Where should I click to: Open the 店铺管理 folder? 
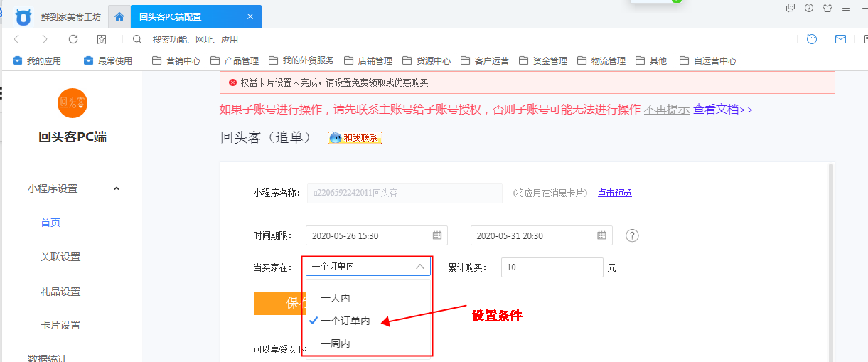[x=368, y=61]
